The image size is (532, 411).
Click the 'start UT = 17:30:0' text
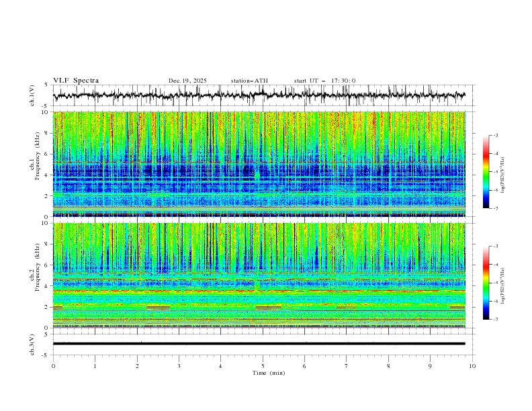coord(324,81)
